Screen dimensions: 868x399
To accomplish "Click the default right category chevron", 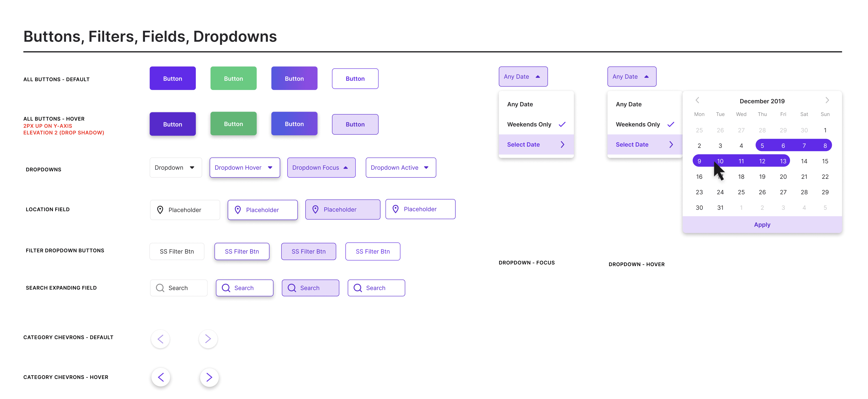I will click(x=208, y=339).
